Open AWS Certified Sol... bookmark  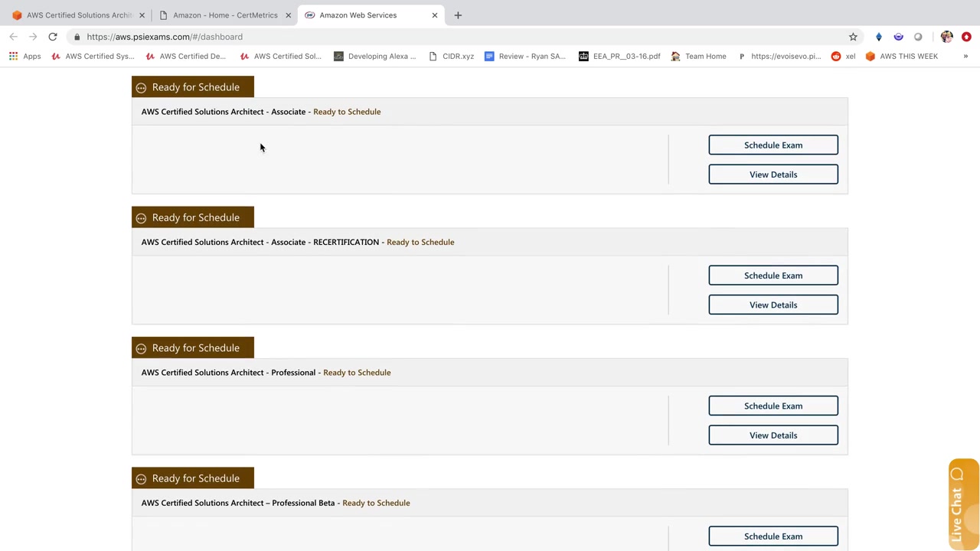click(280, 56)
